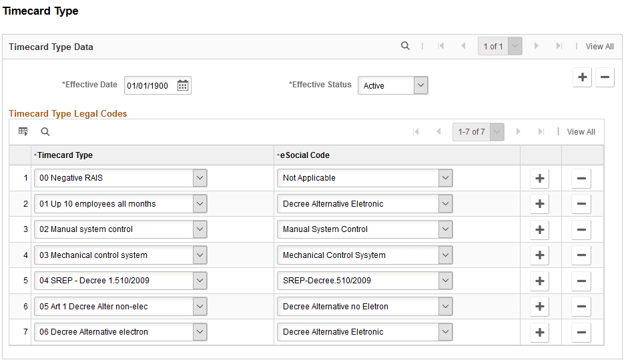The height and width of the screenshot is (364, 628).
Task: Remove the 04 SREP - Decree row
Action: coord(581,281)
